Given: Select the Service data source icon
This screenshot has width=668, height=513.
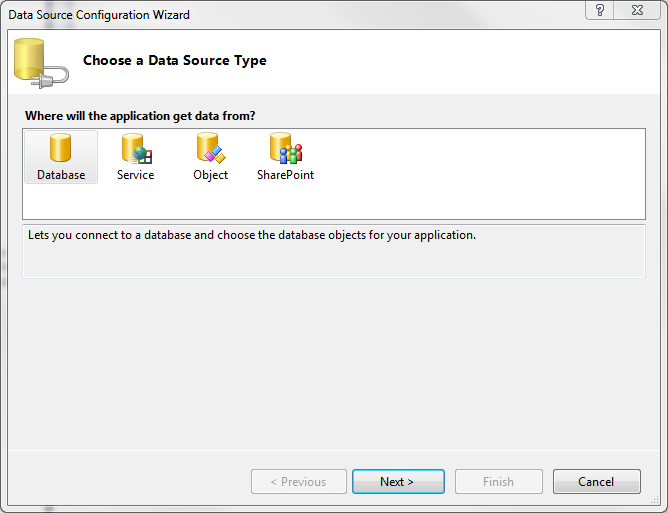Looking at the screenshot, I should point(135,148).
